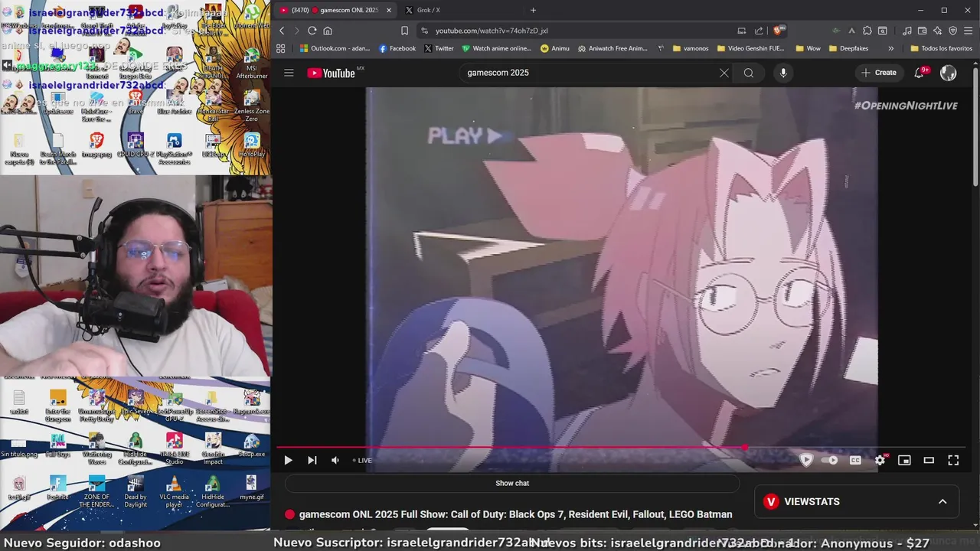This screenshot has width=980, height=551.
Task: Expand the Video Genshin FUE bookmarks folder
Action: [750, 48]
